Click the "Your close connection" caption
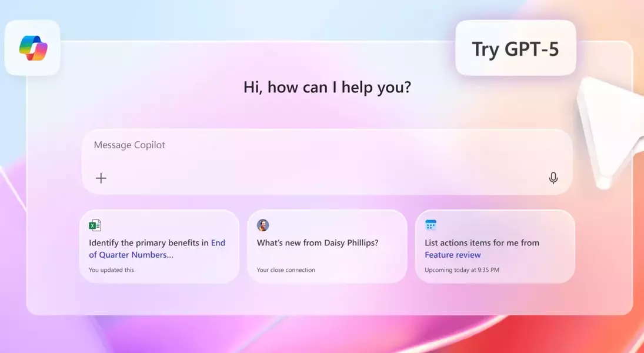Screen dimensions: 644x353 pyautogui.click(x=286, y=270)
